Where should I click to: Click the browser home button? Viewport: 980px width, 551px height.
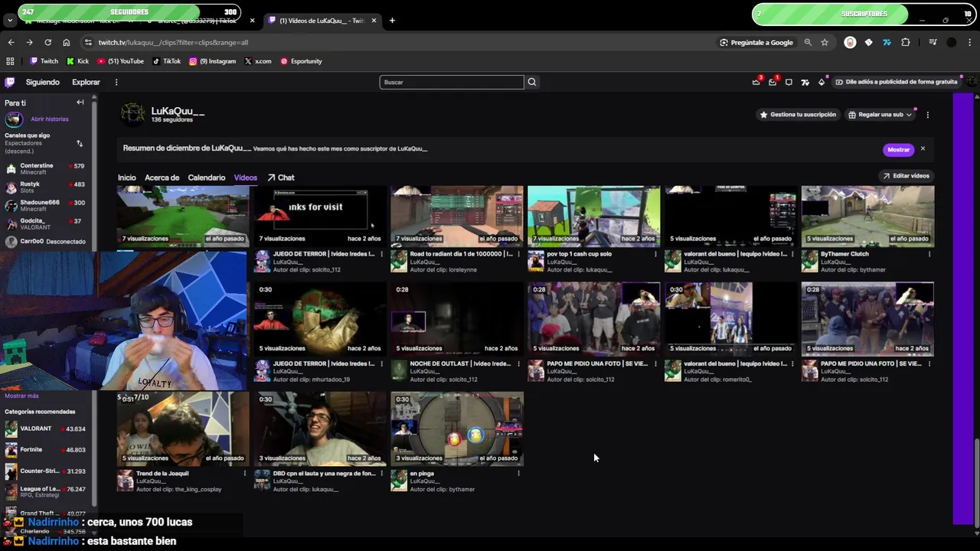pyautogui.click(x=66, y=42)
